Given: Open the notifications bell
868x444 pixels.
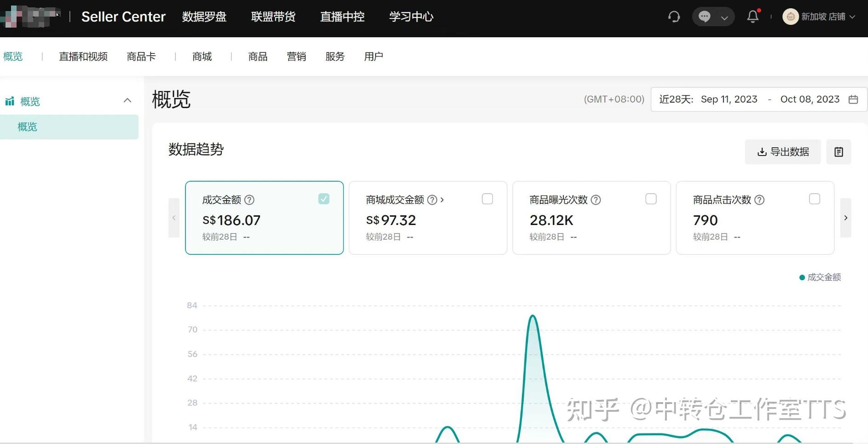Looking at the screenshot, I should coord(753,17).
